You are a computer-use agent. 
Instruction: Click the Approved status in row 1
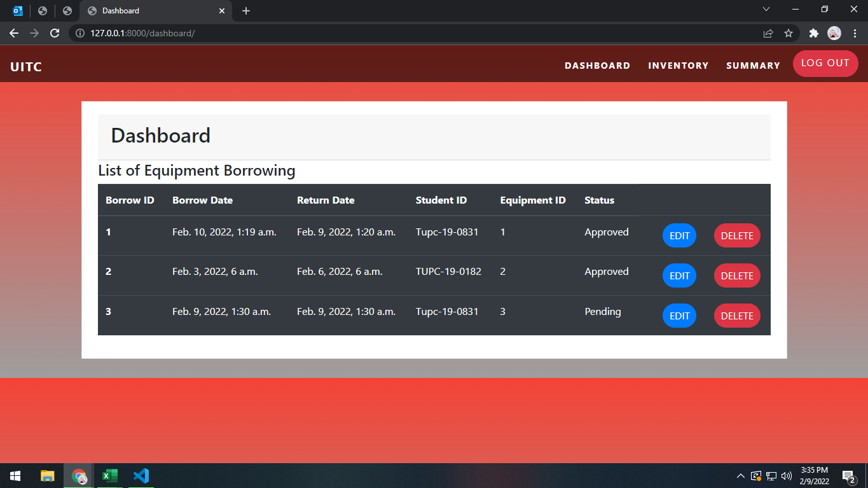(x=607, y=232)
